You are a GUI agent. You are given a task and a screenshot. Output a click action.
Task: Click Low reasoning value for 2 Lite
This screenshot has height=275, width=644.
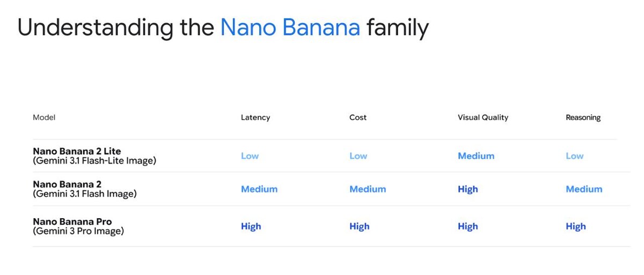574,156
